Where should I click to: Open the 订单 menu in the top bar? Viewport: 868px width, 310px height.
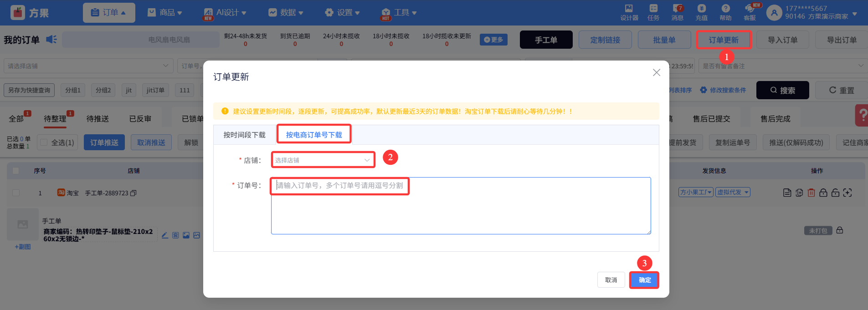[x=109, y=13]
